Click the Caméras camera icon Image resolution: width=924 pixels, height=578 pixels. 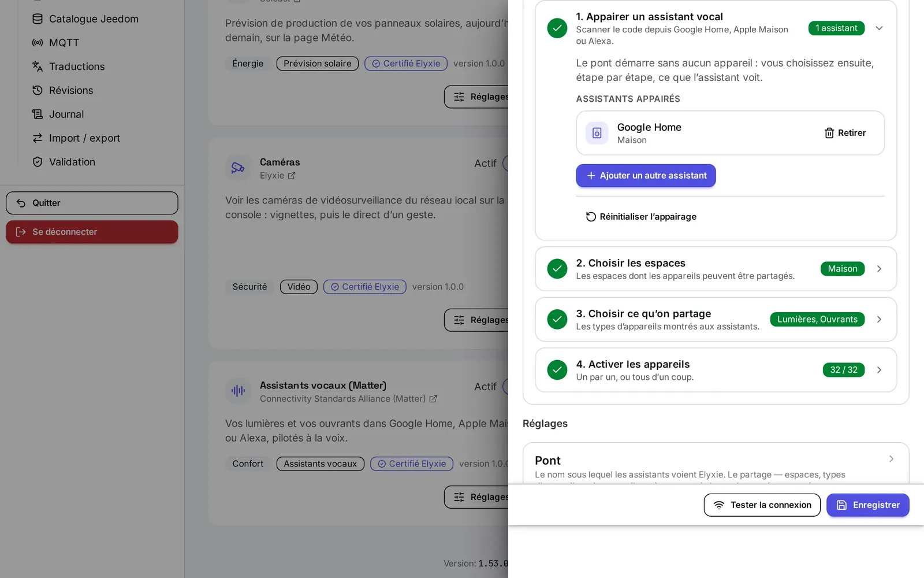(238, 168)
